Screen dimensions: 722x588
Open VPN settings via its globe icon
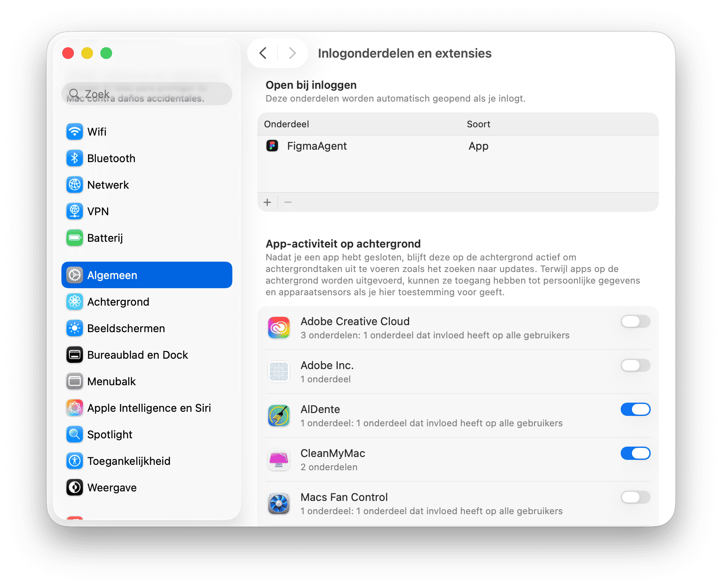coord(74,211)
